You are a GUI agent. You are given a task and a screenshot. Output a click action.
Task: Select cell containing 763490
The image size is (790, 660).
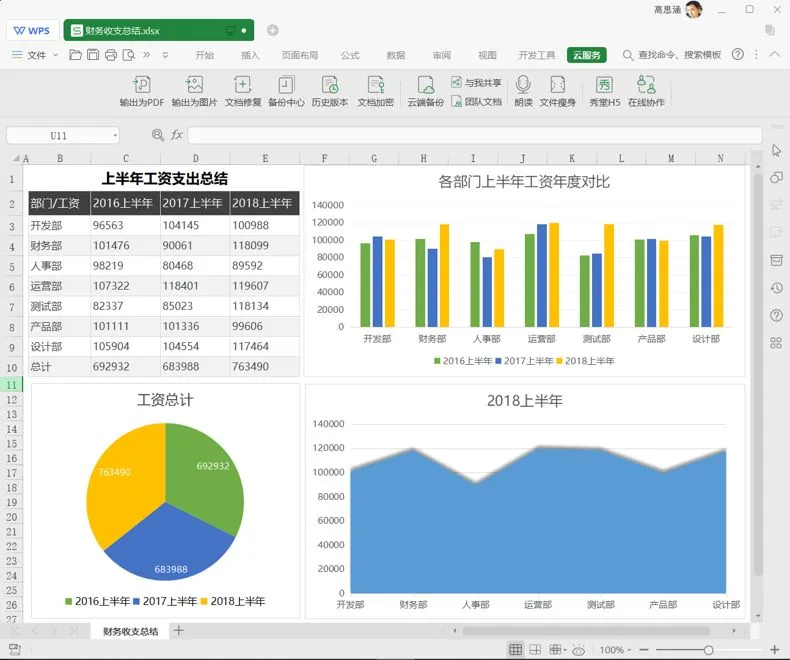265,366
